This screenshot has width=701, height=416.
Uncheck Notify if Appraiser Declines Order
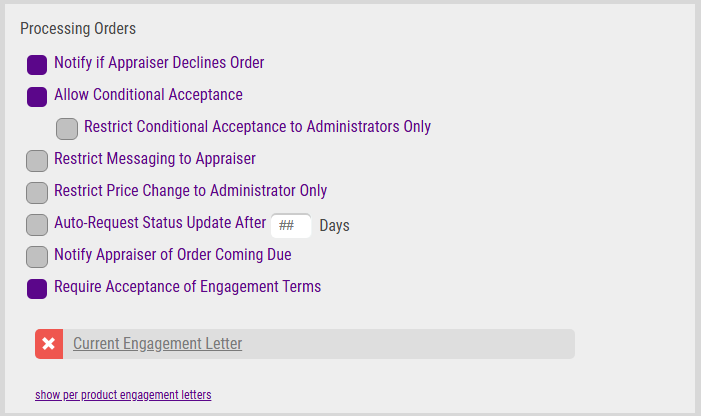37,65
